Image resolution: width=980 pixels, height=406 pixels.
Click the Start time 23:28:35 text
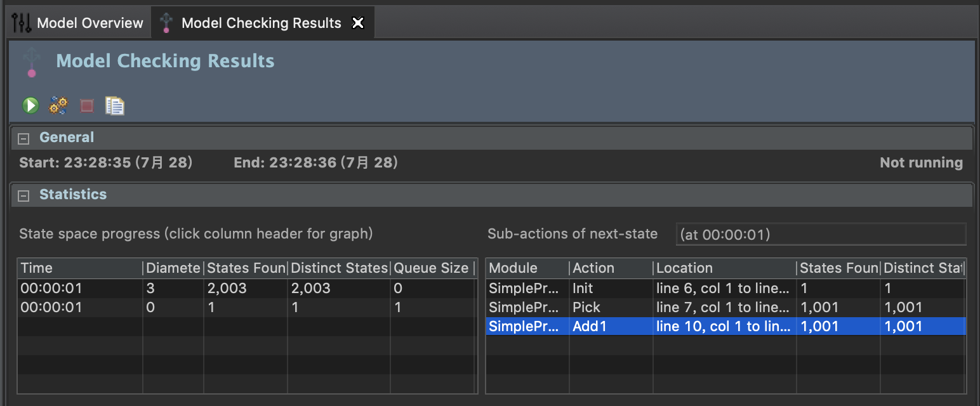click(106, 163)
